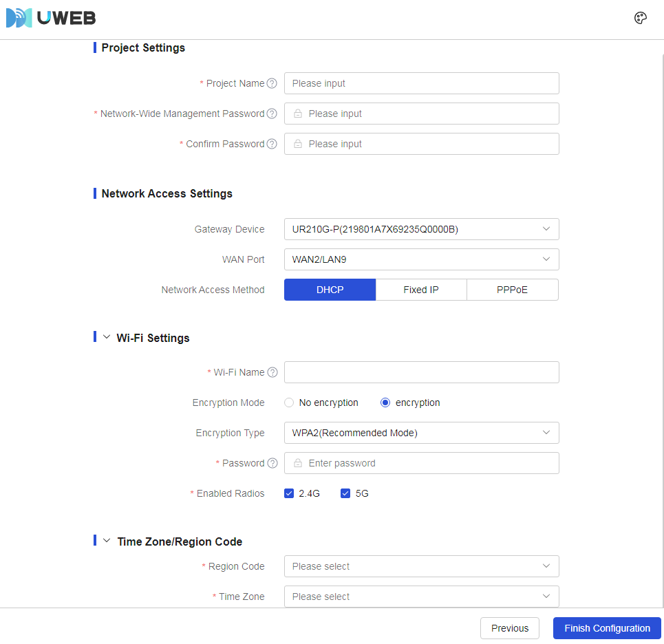Screen dimensions: 664x644
Task: Focus the Network-Wide Management Password field
Action: pos(421,114)
